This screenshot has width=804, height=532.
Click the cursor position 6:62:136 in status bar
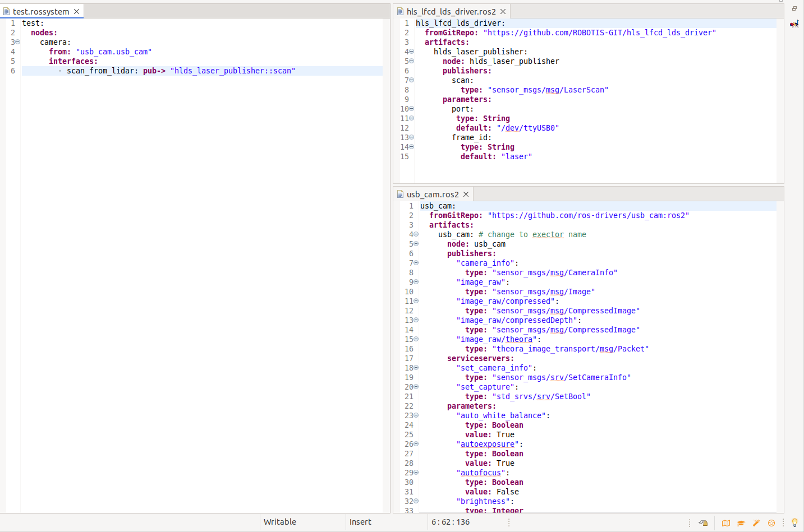(x=451, y=522)
